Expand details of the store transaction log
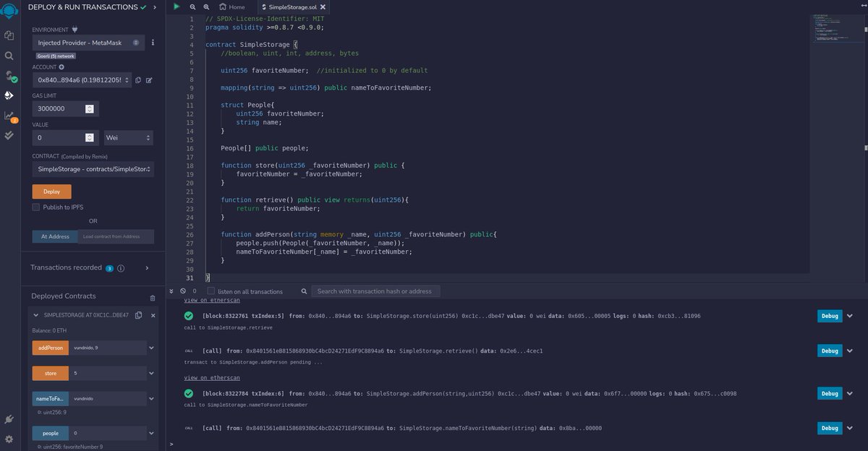This screenshot has height=451, width=868. [850, 316]
